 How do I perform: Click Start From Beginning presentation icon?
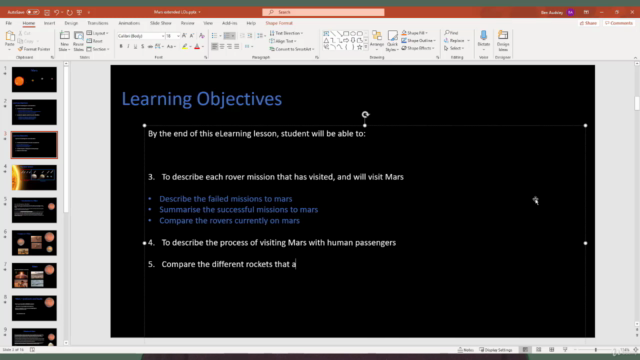pos(80,12)
